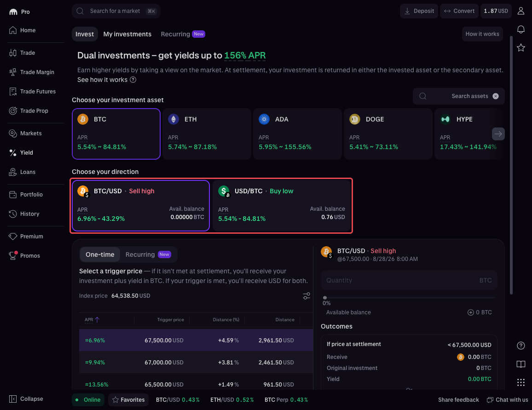Open the notifications bell icon

[x=521, y=29]
